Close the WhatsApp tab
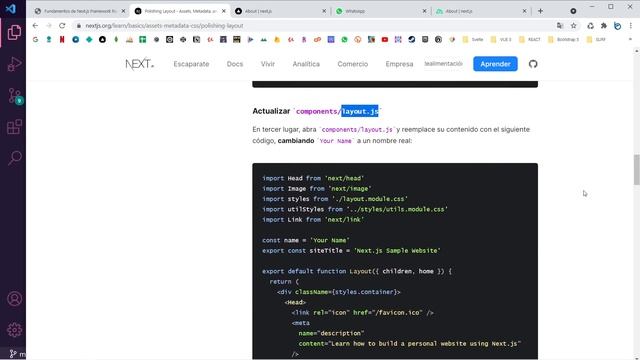The image size is (640, 360). coord(424,11)
